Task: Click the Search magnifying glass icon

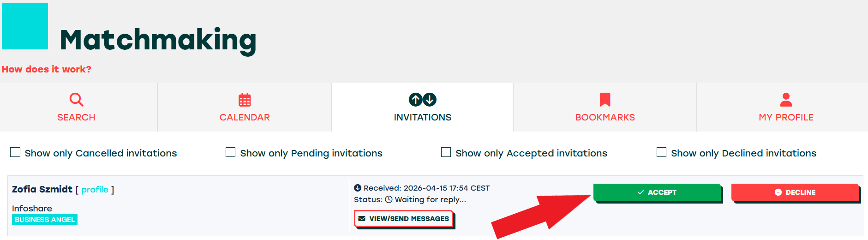Action: pyautogui.click(x=76, y=99)
